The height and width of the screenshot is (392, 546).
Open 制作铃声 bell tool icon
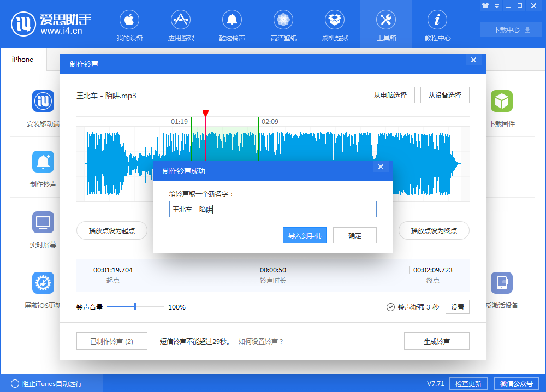point(43,162)
